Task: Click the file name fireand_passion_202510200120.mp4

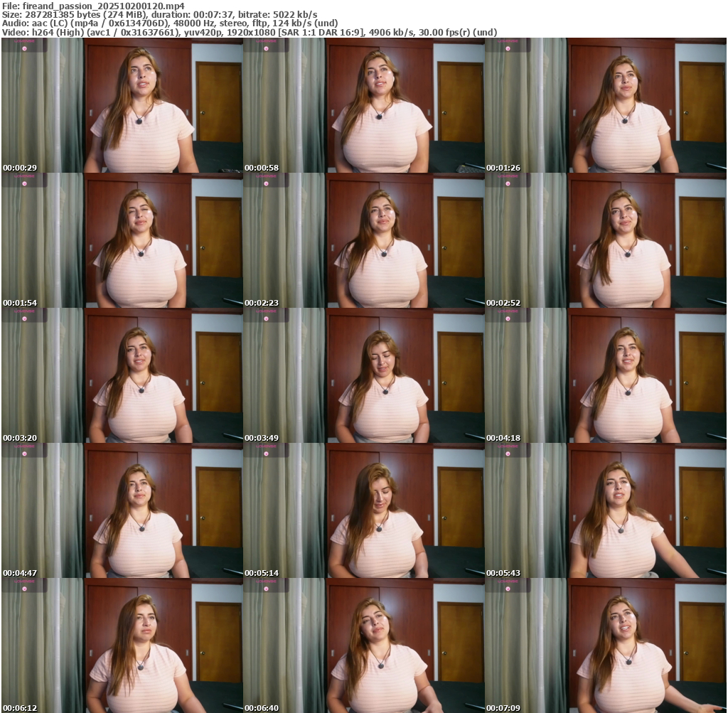Action: pyautogui.click(x=103, y=6)
